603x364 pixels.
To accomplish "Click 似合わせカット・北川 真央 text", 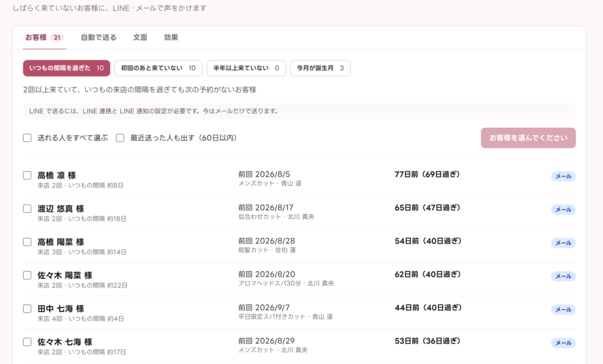I will tap(276, 217).
